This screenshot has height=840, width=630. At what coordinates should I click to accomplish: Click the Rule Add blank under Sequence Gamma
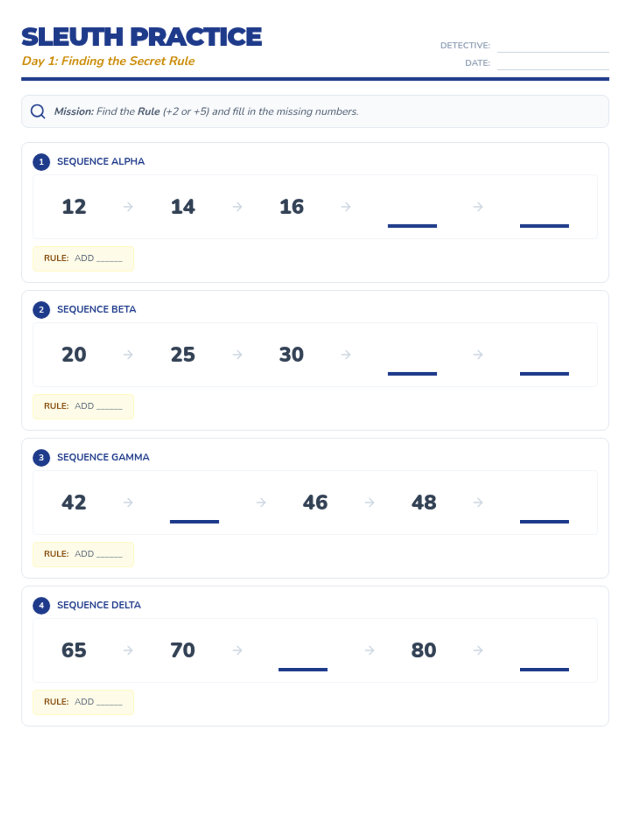point(109,554)
